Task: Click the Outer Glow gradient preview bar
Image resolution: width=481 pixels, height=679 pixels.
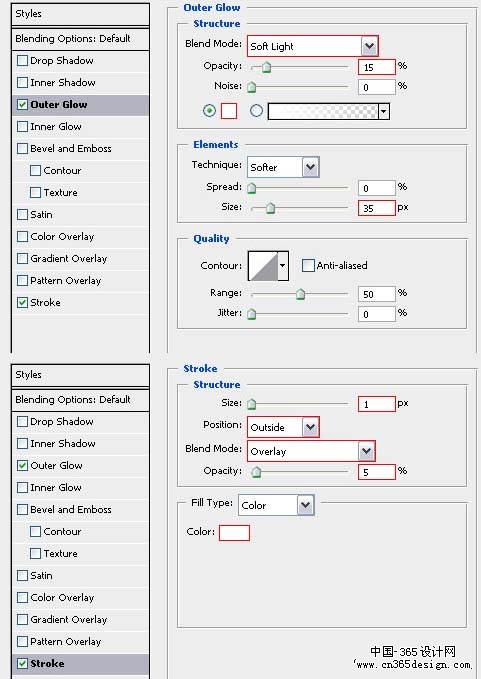Action: 323,112
